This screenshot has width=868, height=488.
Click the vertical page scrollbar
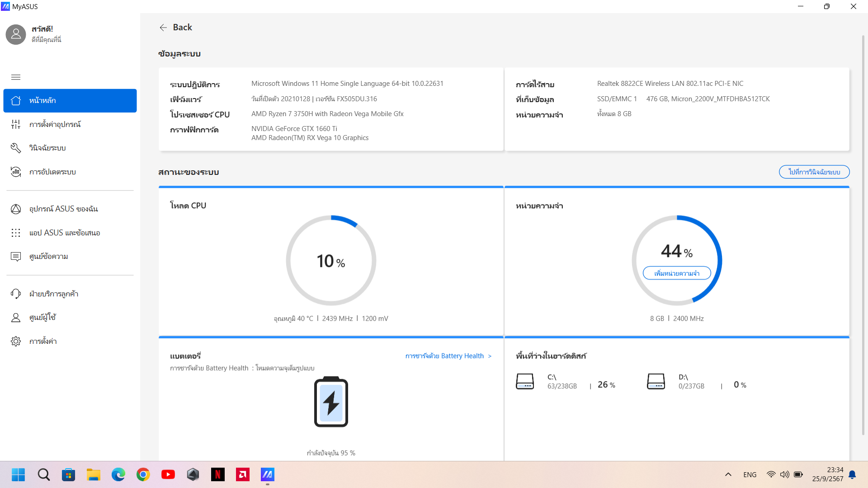pyautogui.click(x=863, y=235)
